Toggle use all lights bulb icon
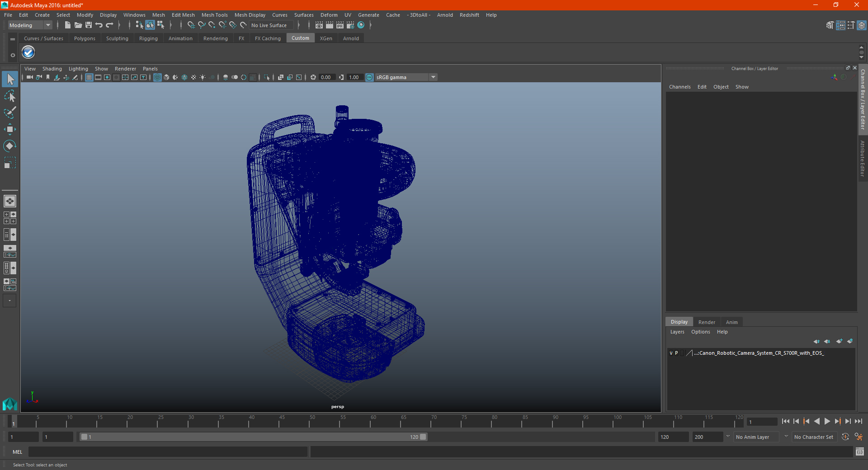This screenshot has width=868, height=470. pyautogui.click(x=203, y=77)
